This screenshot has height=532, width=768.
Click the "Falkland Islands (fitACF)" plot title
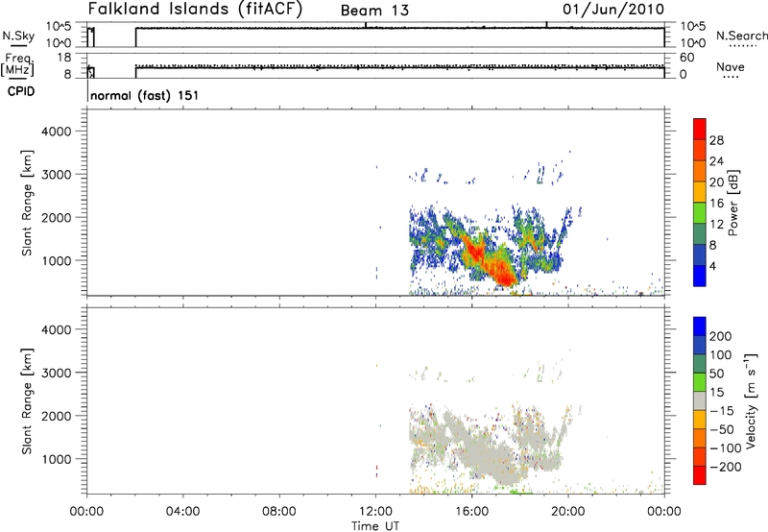click(x=195, y=9)
